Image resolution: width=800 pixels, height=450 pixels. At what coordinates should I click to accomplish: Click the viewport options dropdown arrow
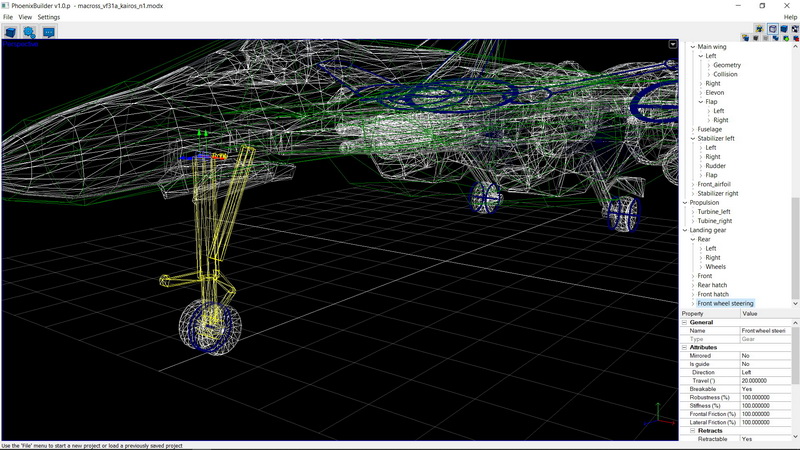(673, 45)
